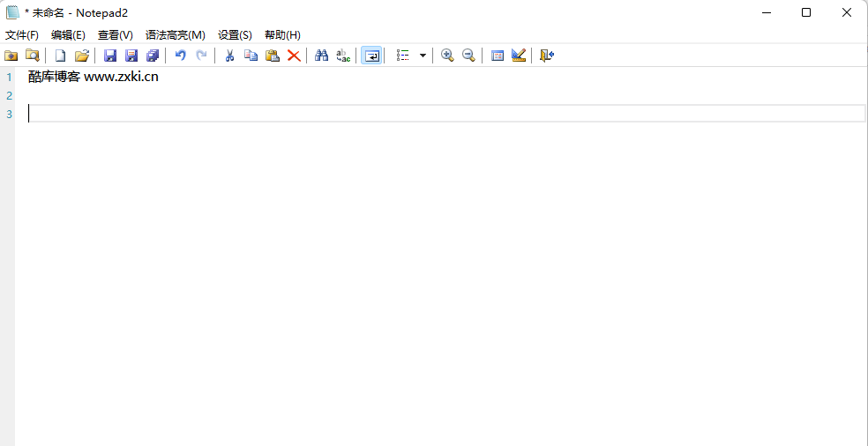Expand the black dropdown arrow in toolbar
This screenshot has width=868, height=446.
tap(423, 56)
